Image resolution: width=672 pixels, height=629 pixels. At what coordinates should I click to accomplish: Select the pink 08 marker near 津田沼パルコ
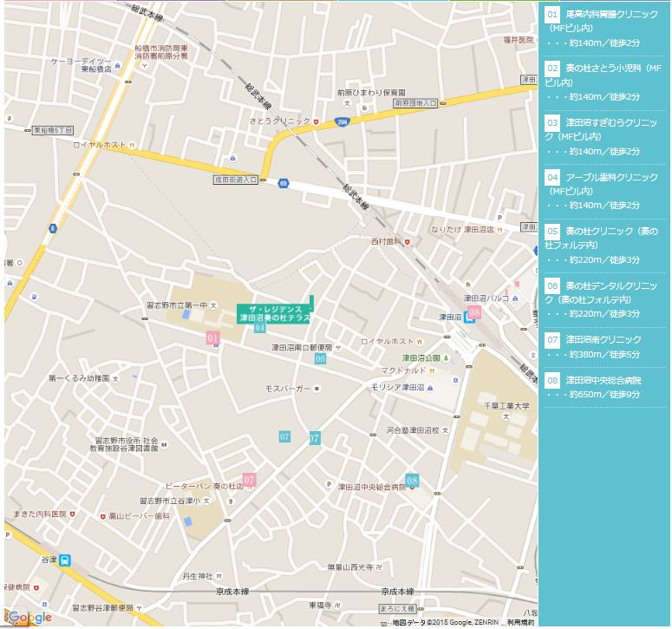click(x=474, y=312)
